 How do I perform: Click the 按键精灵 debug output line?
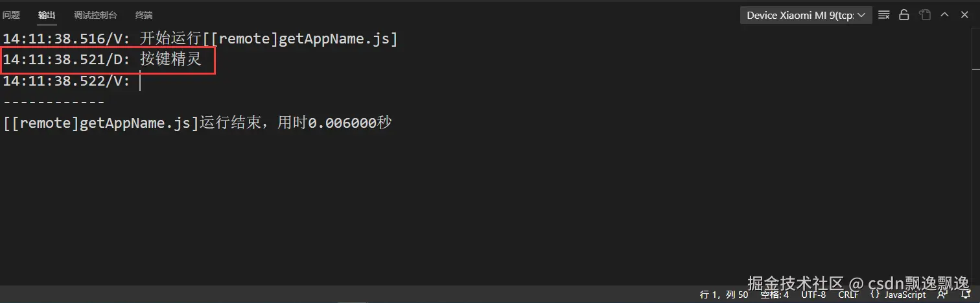point(108,60)
